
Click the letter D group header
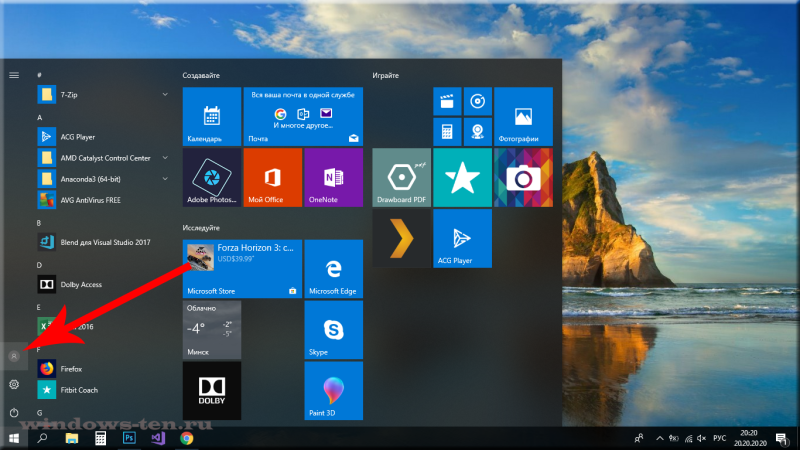click(x=39, y=265)
